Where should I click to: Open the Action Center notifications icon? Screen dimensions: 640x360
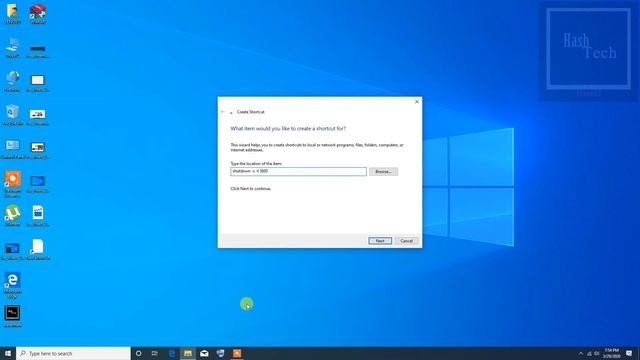(x=629, y=353)
